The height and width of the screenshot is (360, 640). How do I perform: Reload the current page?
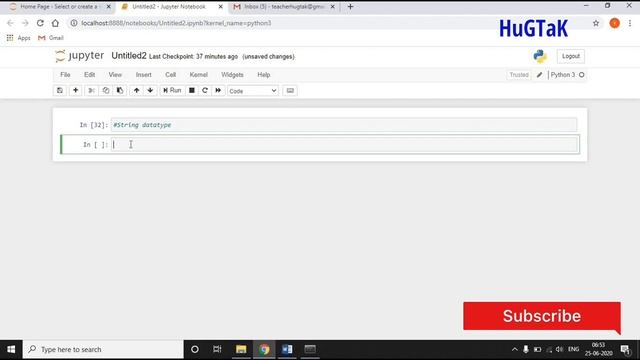point(40,23)
